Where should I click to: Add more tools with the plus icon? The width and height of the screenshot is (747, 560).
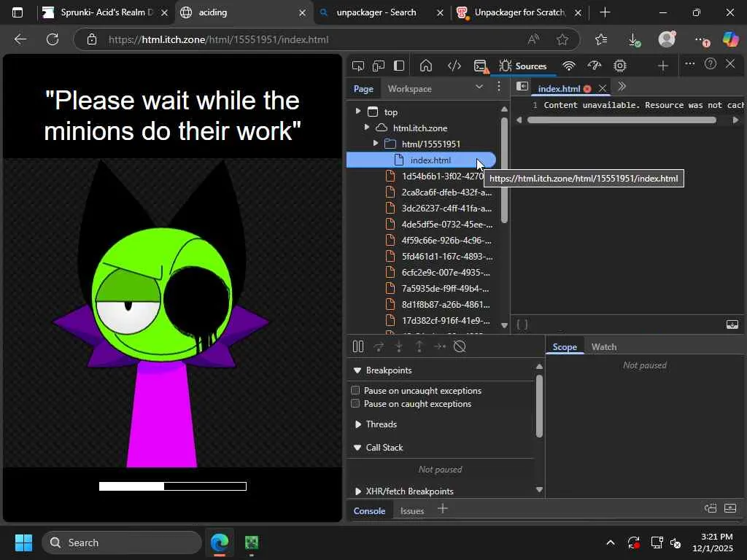[x=662, y=66]
